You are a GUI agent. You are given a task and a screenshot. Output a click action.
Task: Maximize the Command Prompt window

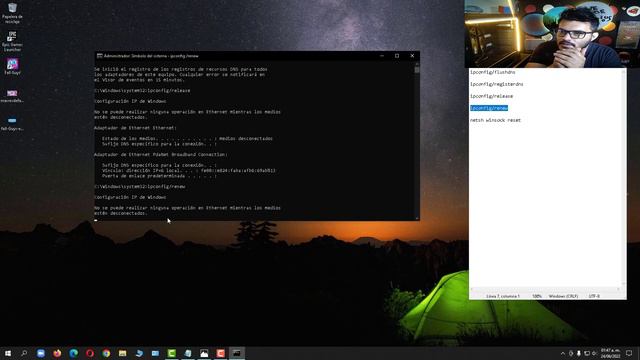pos(397,56)
